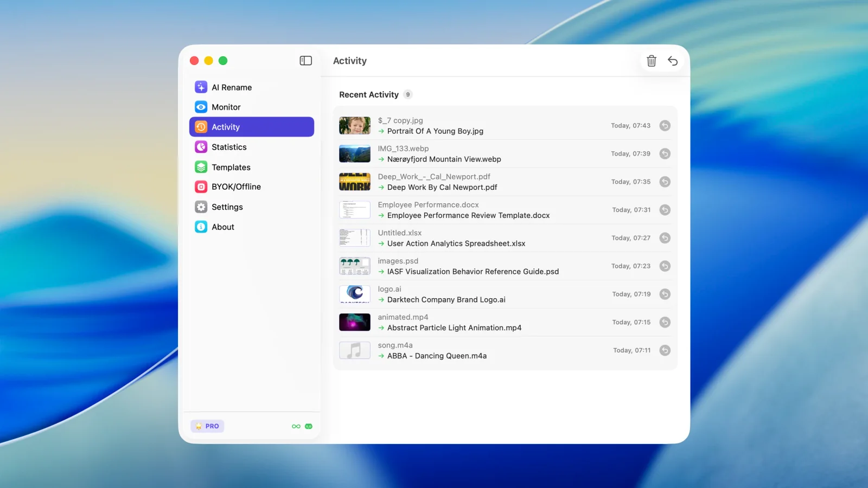Select the new name User Action Analytics Spreadsheet.xlsx
Screen dimensions: 868x488
click(456, 243)
